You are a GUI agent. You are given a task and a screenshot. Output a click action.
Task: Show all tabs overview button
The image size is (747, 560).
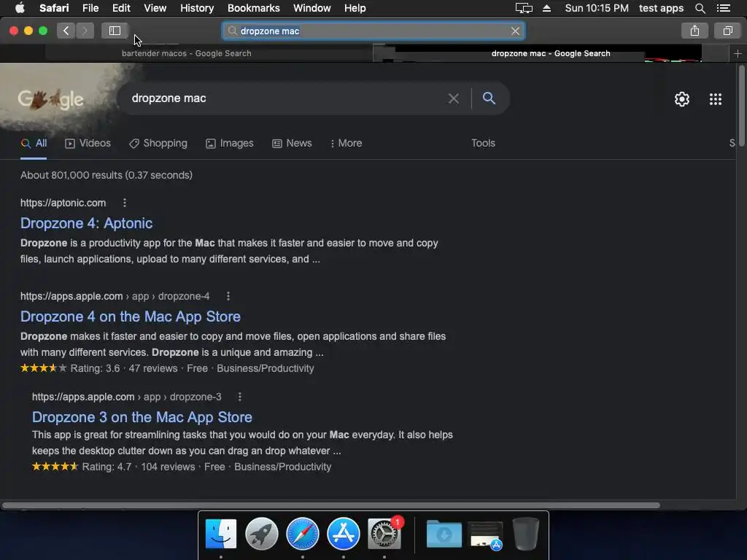[727, 31]
